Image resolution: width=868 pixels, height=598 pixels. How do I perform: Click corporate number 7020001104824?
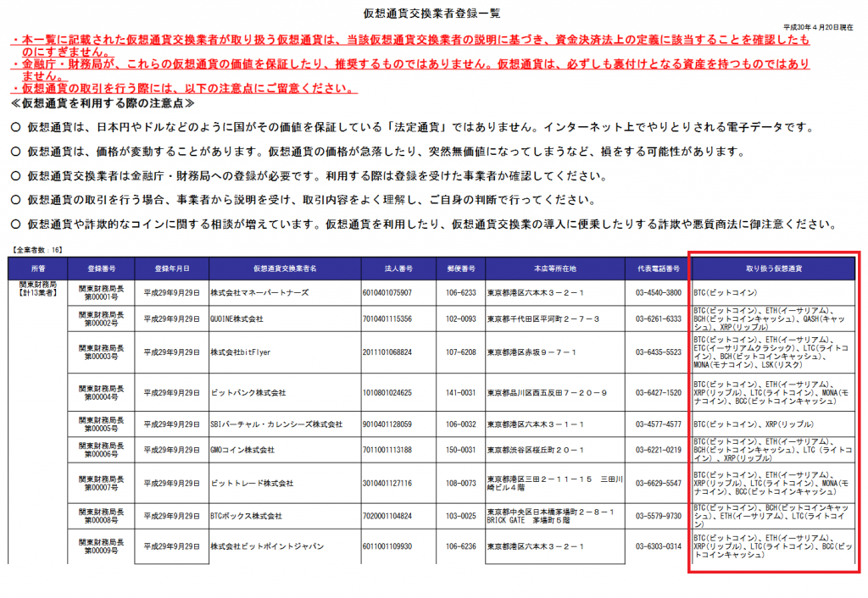coord(387,516)
